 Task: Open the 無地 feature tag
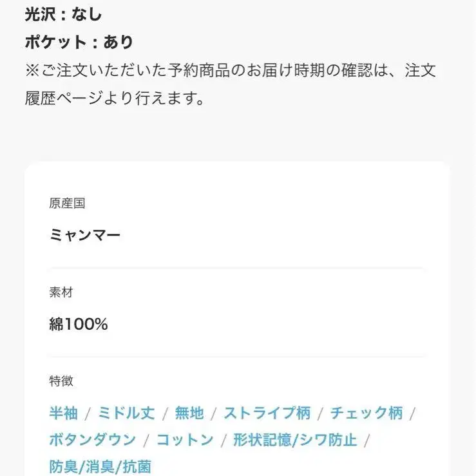pos(189,413)
